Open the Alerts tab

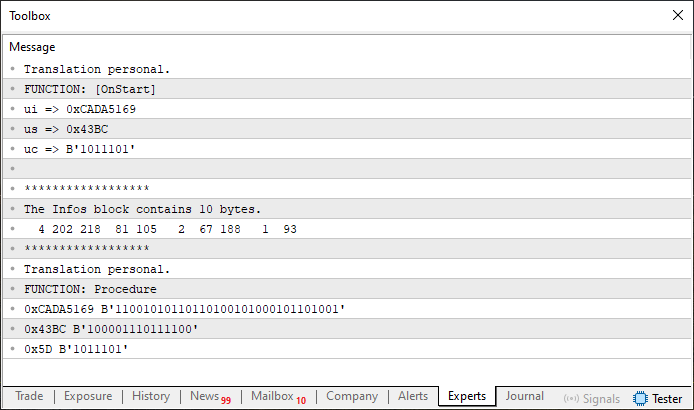pos(413,396)
